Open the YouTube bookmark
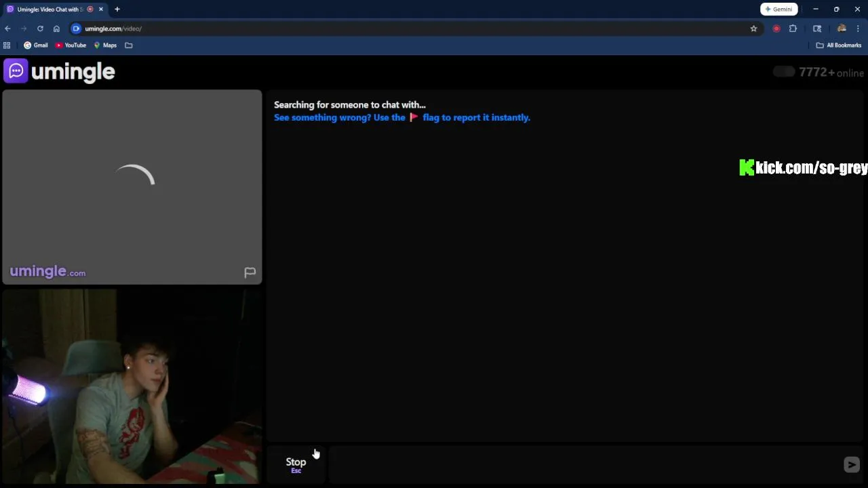Screen dimensions: 868x488 71,45
